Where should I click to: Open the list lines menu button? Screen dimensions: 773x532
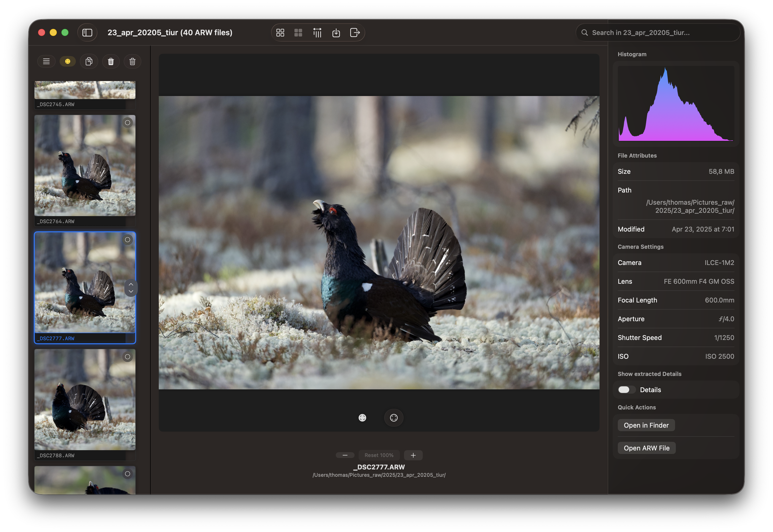pyautogui.click(x=46, y=61)
